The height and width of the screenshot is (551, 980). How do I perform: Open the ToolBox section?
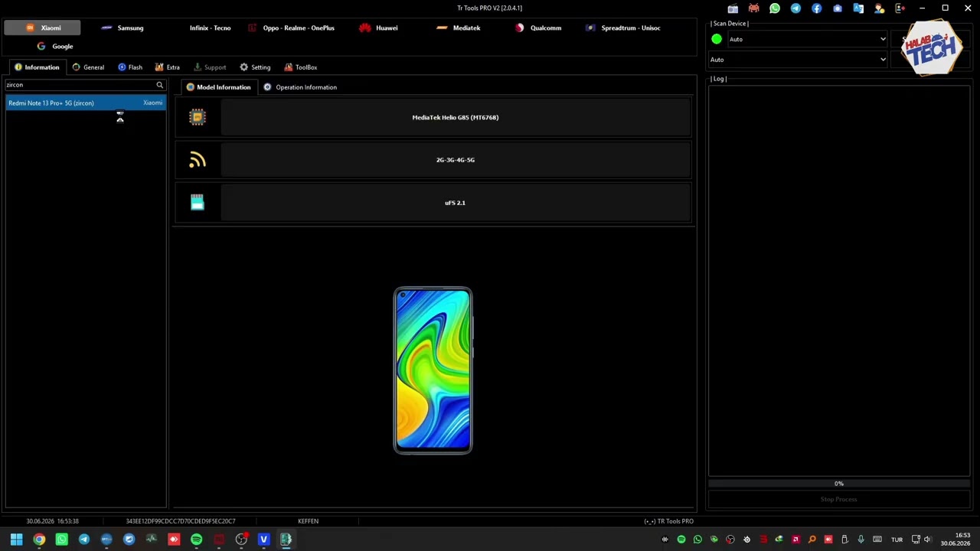300,67
